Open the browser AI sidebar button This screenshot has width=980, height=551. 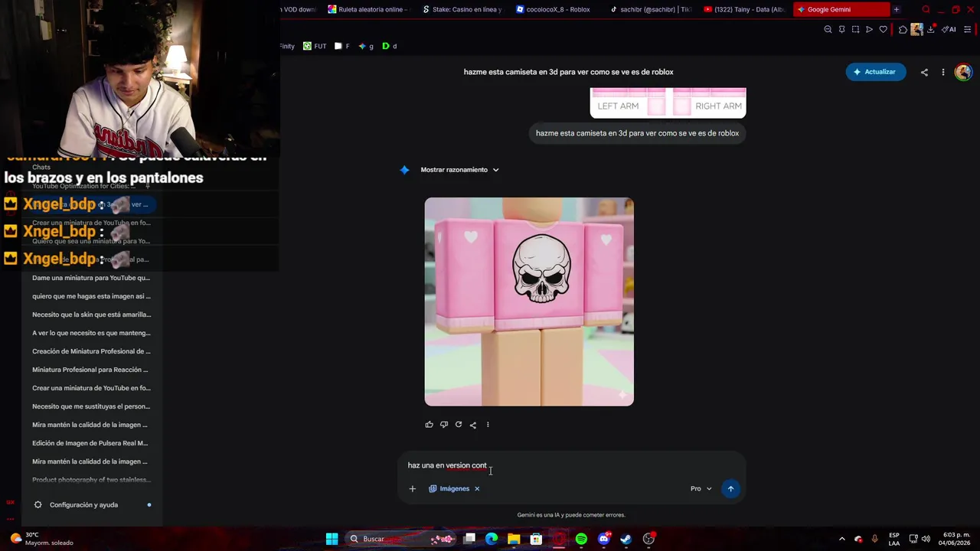coord(949,30)
